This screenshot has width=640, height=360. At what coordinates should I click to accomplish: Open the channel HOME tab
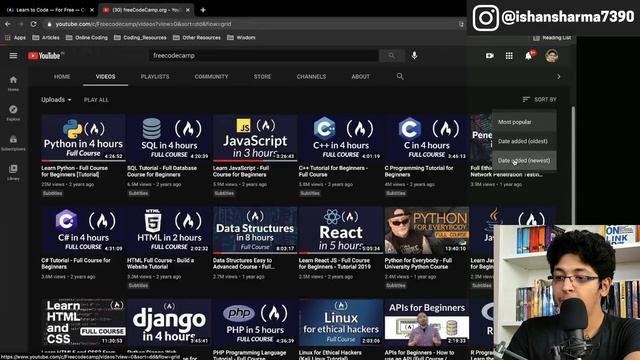pos(62,76)
